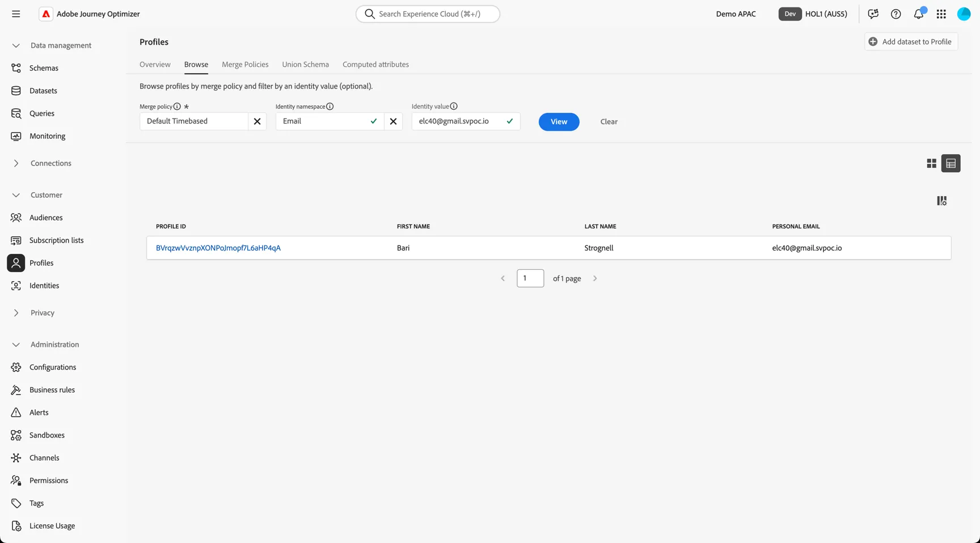Click the blue View button

coord(559,122)
